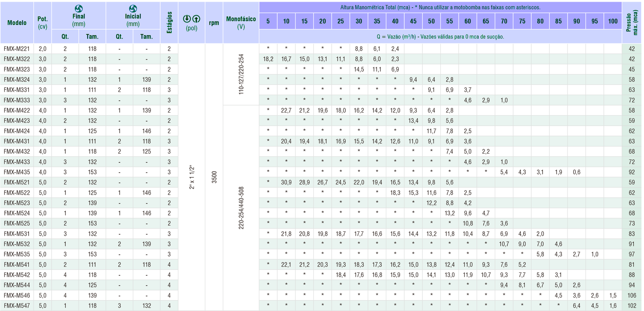Click the Altura Manométrica Total heading

pyautogui.click(x=440, y=7)
